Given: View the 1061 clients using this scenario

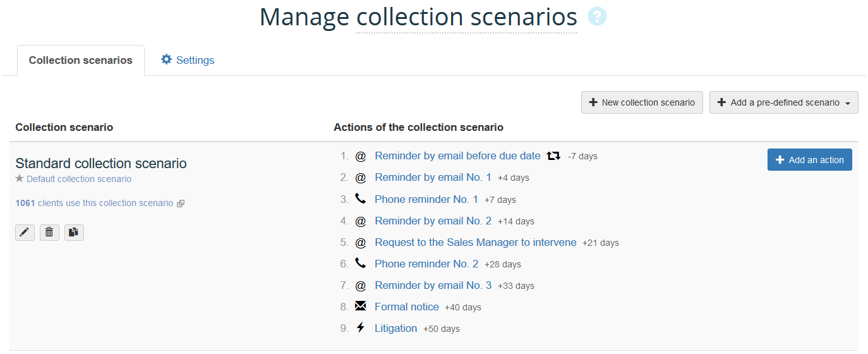Looking at the screenshot, I should 94,203.
